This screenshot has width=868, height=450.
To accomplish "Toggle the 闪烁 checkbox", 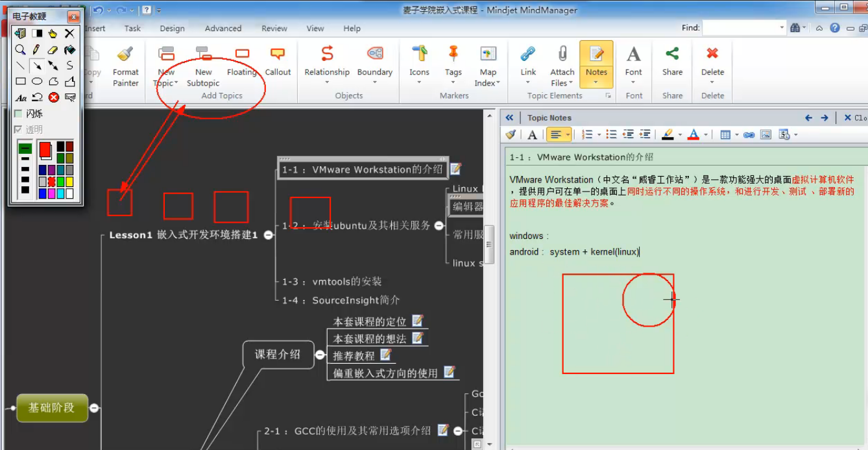I will tap(18, 114).
